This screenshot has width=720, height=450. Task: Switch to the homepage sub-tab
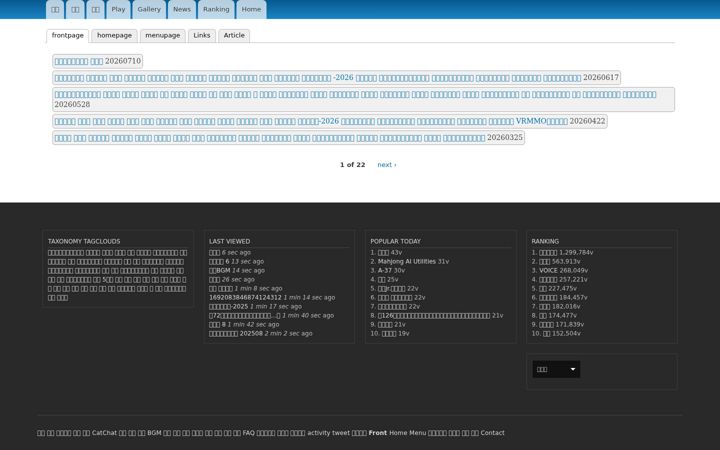tap(114, 35)
